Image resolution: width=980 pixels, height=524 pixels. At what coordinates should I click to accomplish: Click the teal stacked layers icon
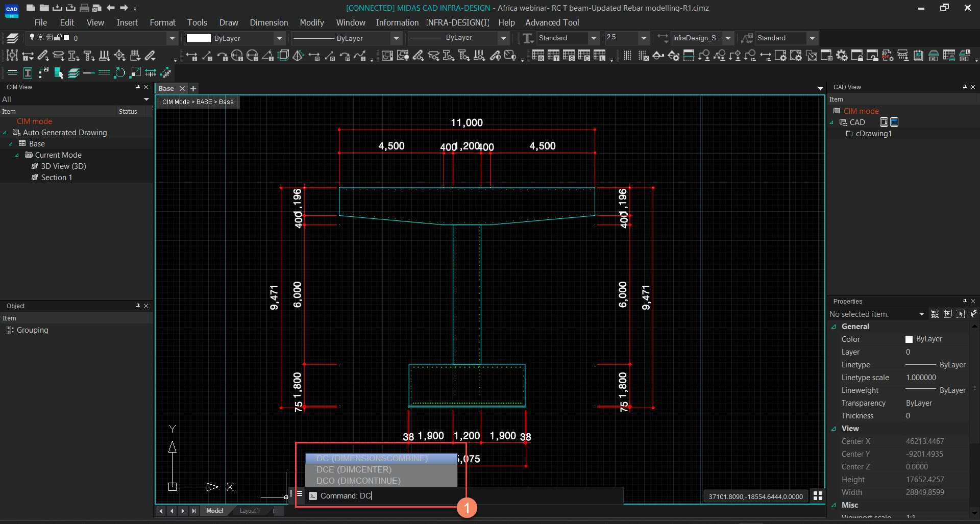[73, 73]
